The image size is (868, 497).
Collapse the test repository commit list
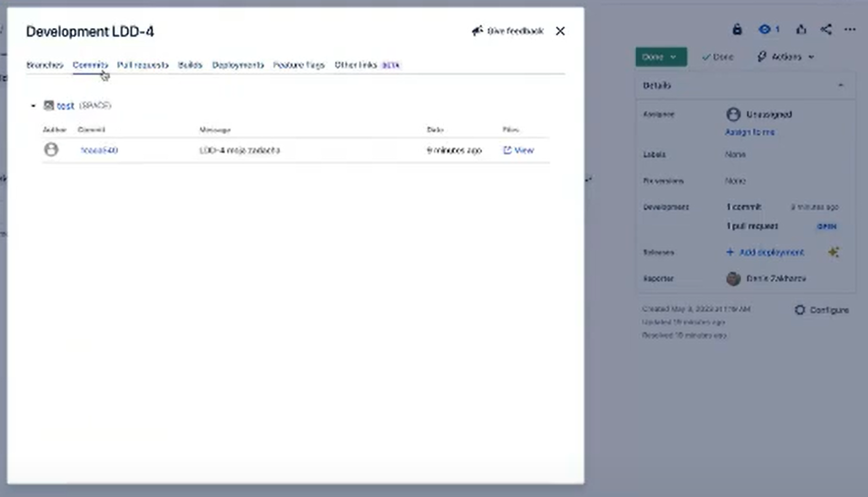[x=33, y=105]
